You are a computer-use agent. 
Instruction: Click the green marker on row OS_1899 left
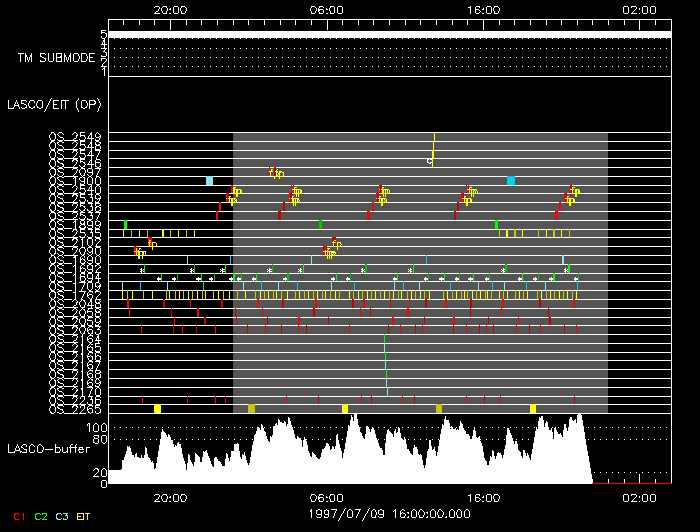[125, 225]
